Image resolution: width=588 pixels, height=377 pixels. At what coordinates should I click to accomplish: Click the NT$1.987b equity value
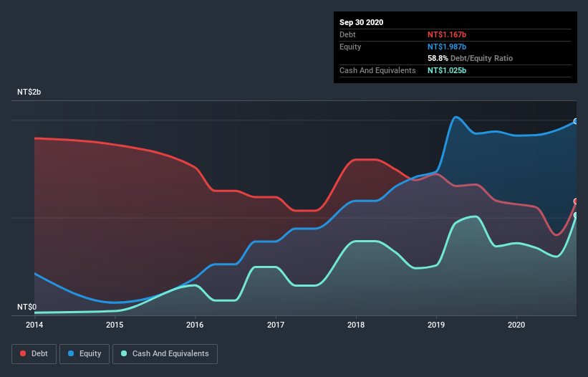click(447, 47)
